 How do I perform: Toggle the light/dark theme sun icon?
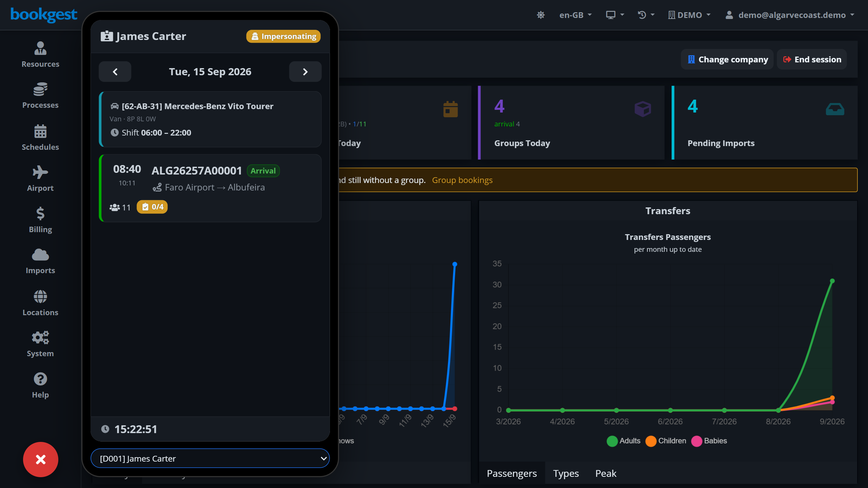pos(541,15)
